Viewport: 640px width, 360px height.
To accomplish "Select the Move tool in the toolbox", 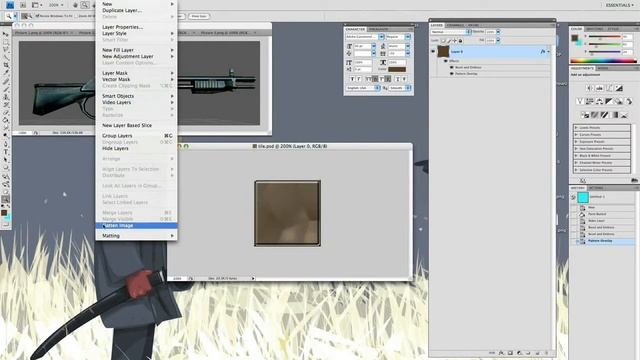I will pyautogui.click(x=5, y=34).
